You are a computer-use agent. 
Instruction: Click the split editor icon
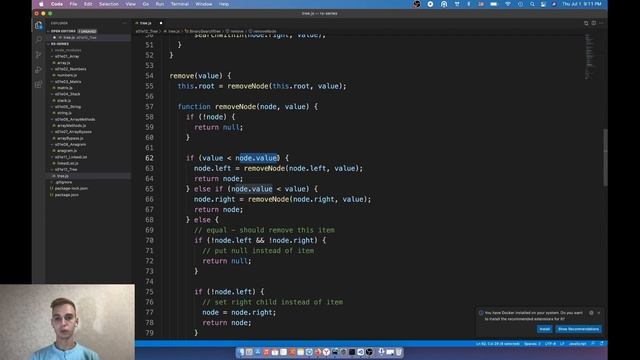[x=593, y=23]
